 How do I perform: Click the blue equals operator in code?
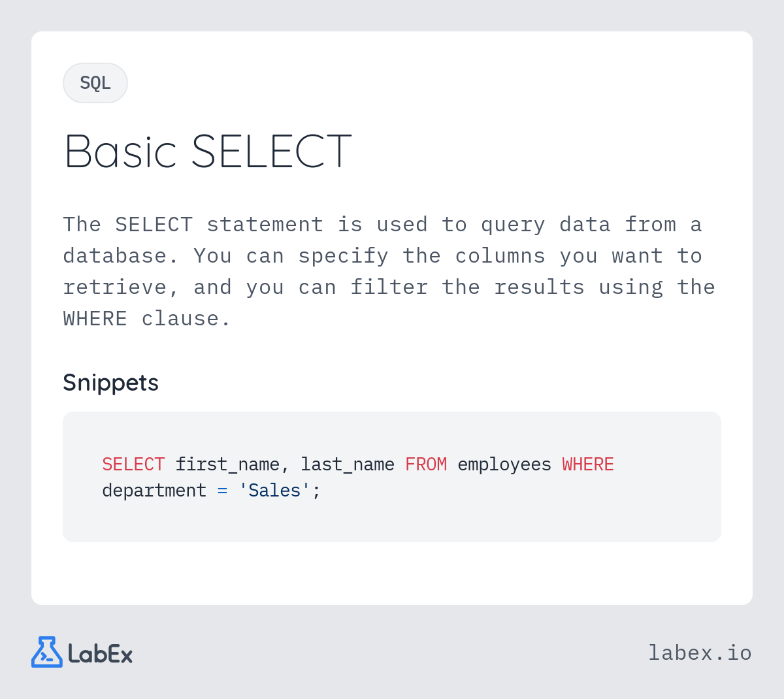pyautogui.click(x=222, y=491)
